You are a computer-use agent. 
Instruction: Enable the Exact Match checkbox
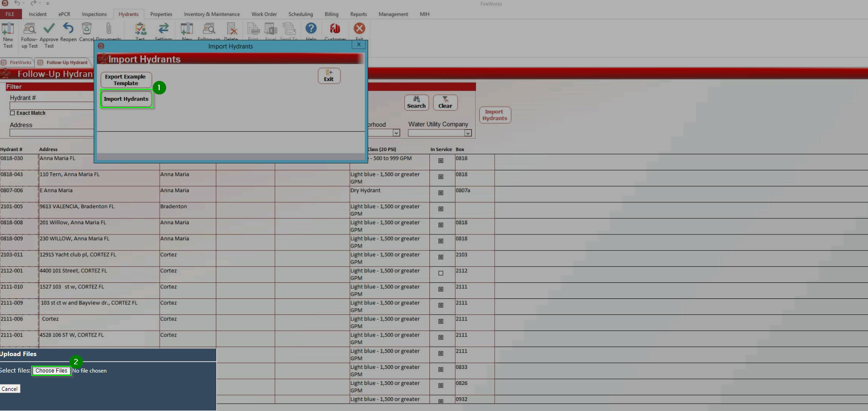[13, 113]
